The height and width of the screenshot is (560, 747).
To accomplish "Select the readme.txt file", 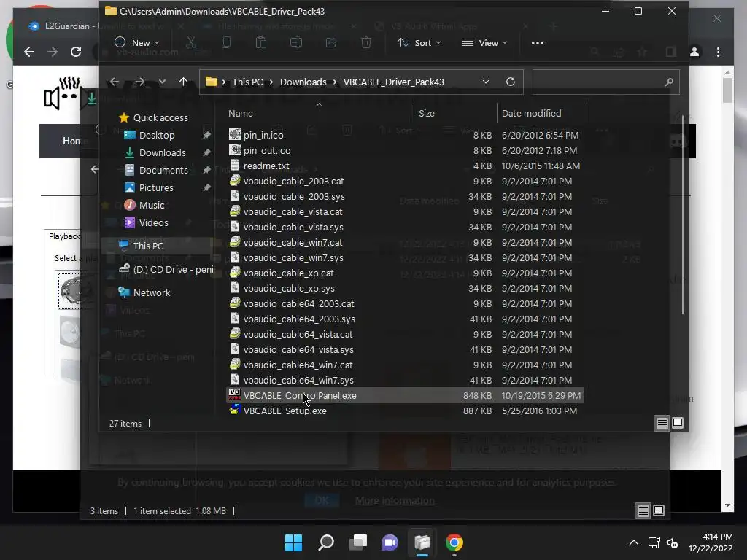I will point(266,166).
